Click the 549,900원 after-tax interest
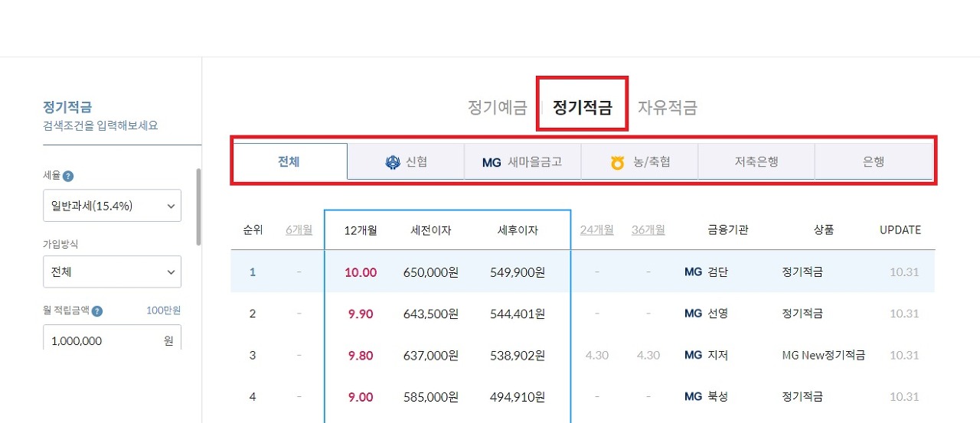 click(x=518, y=272)
